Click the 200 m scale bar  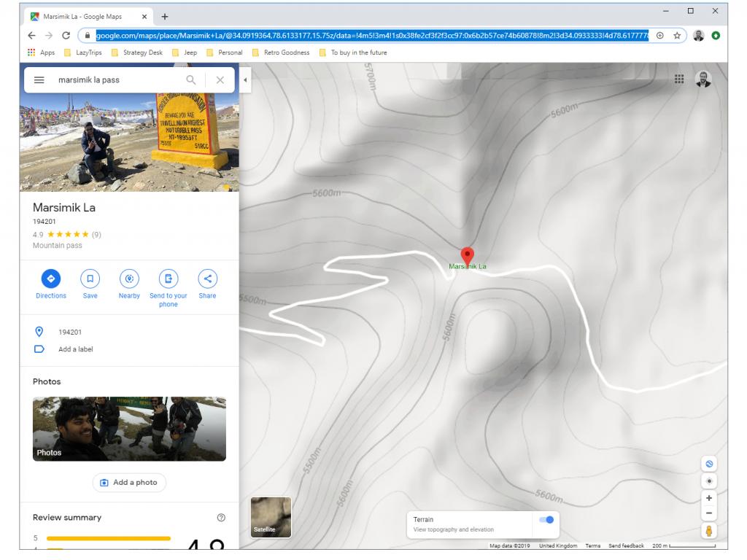(684, 545)
